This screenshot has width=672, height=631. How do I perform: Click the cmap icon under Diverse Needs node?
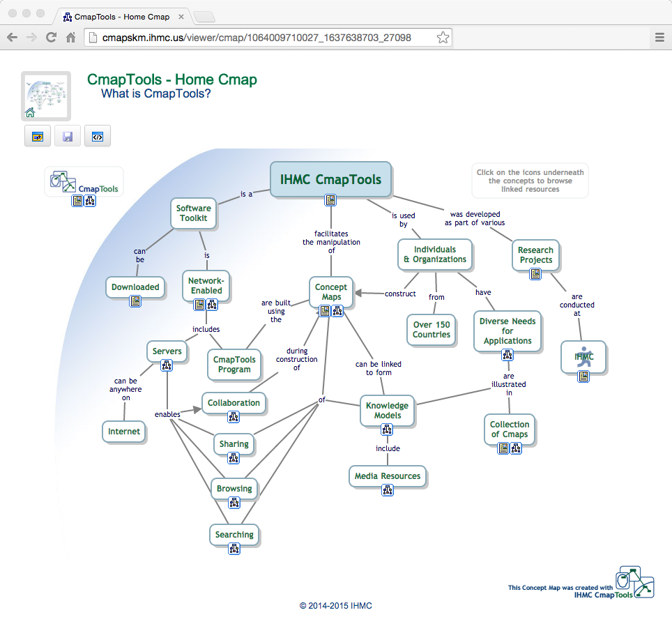[507, 355]
